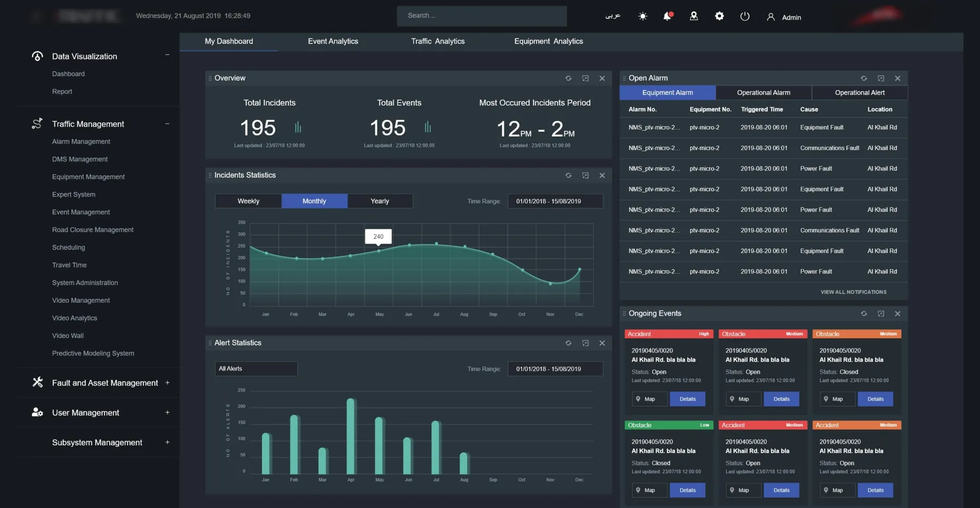980x508 pixels.
Task: Click the user location icon in header
Action: click(694, 16)
